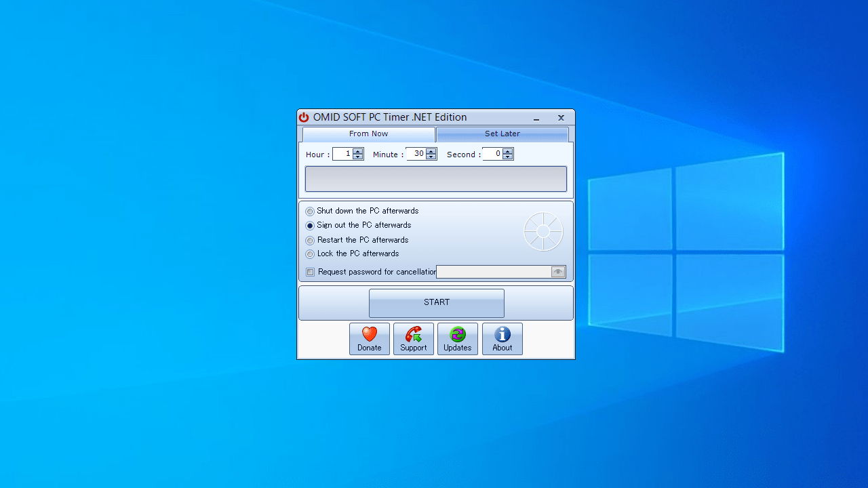This screenshot has height=488, width=868.
Task: Click the cancellation password text field
Action: (x=494, y=272)
